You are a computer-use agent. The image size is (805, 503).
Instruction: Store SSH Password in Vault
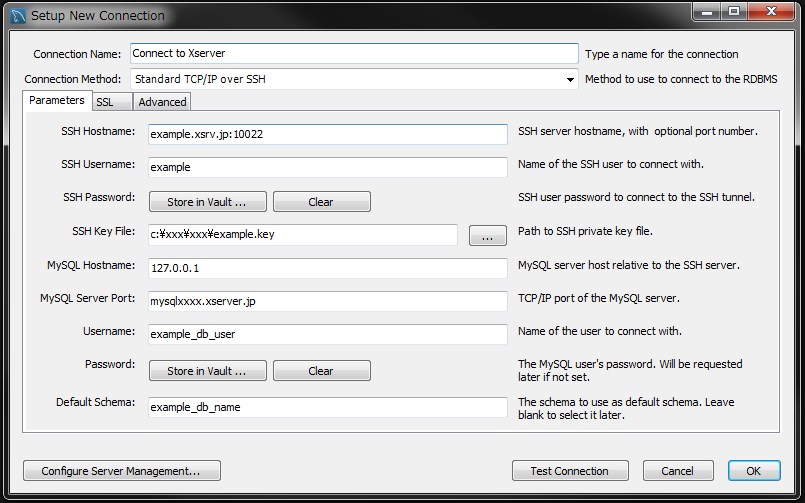pyautogui.click(x=207, y=202)
